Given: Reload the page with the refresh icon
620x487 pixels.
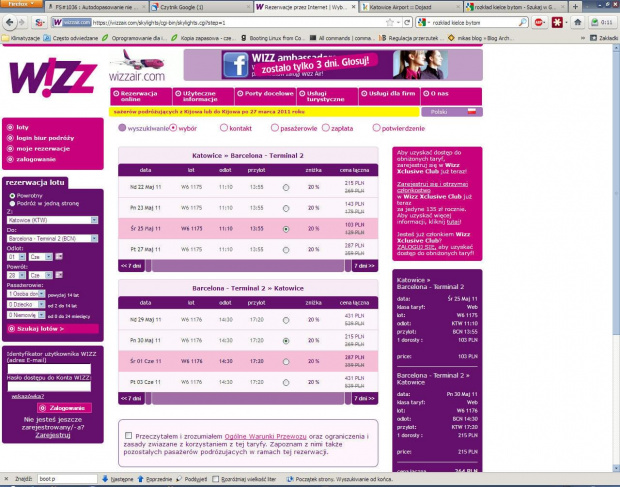Looking at the screenshot, I should pyautogui.click(x=406, y=23).
